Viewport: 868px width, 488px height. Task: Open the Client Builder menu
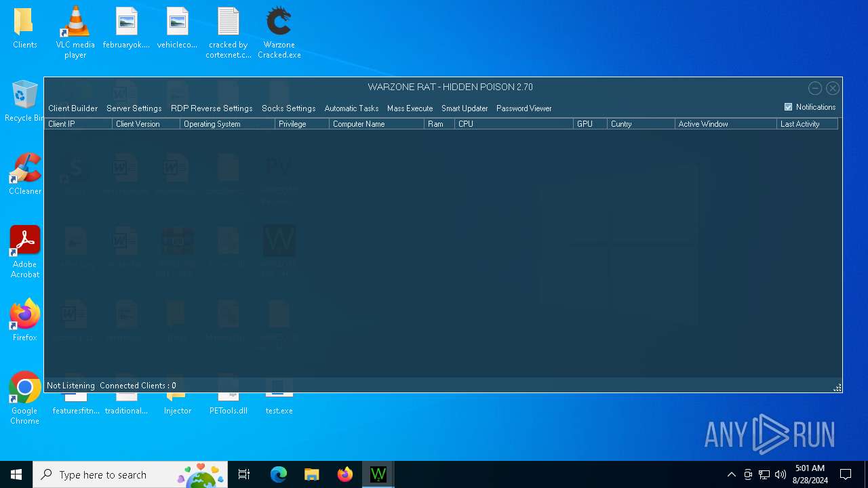click(73, 108)
